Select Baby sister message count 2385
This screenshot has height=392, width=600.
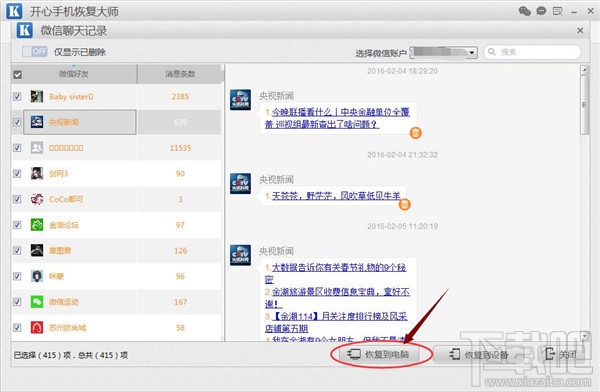[x=180, y=96]
